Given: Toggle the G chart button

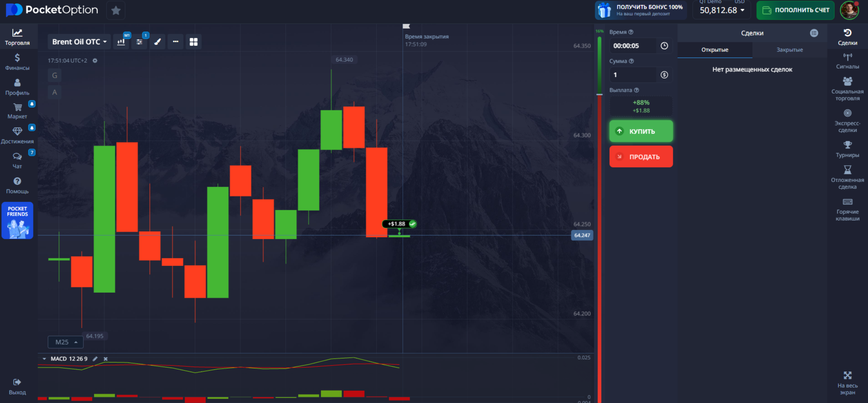Looking at the screenshot, I should pos(54,75).
